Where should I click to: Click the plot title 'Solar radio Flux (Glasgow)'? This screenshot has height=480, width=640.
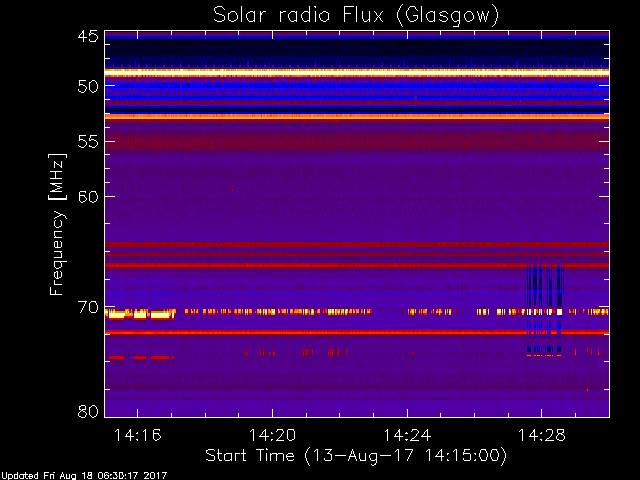[x=356, y=16]
